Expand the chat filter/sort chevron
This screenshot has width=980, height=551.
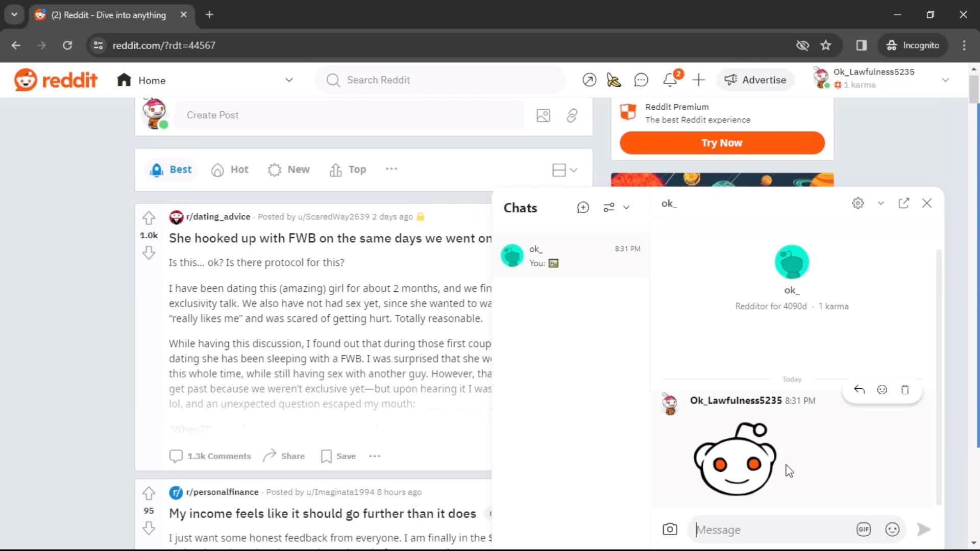(626, 207)
